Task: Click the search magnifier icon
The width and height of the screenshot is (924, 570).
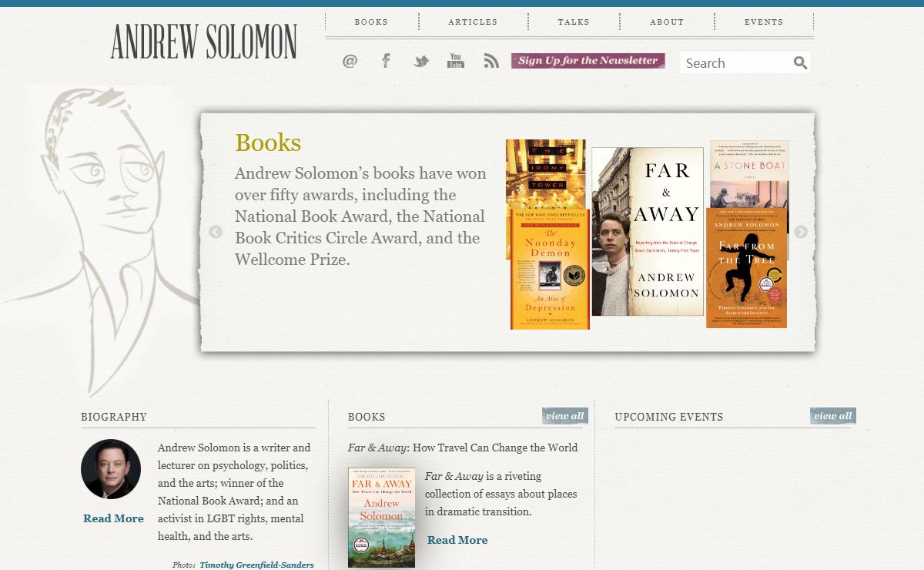Action: [x=801, y=62]
